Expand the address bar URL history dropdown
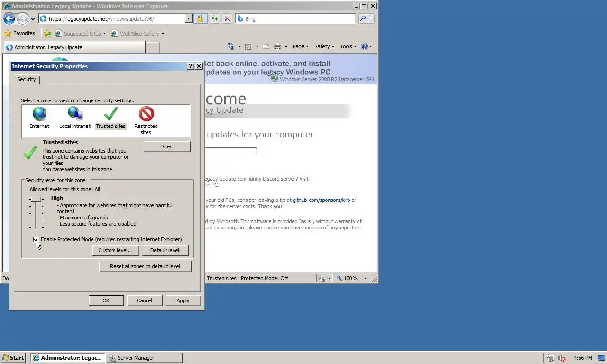This screenshot has width=607, height=364. (x=188, y=19)
